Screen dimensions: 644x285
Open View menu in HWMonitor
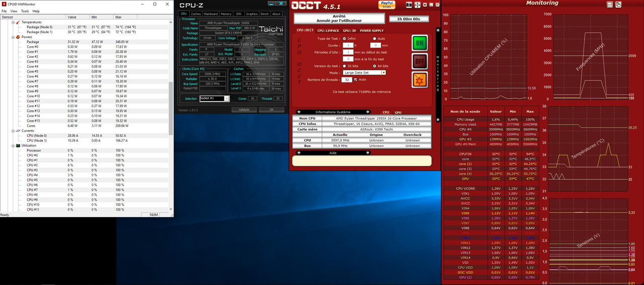14,11
